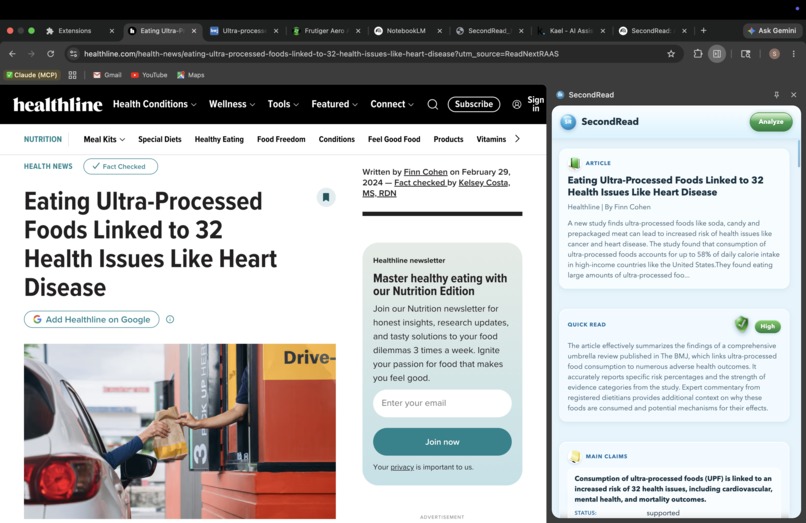Screen dimensions: 806x523
Task: Expand Tools dropdown menu
Action: pyautogui.click(x=283, y=104)
